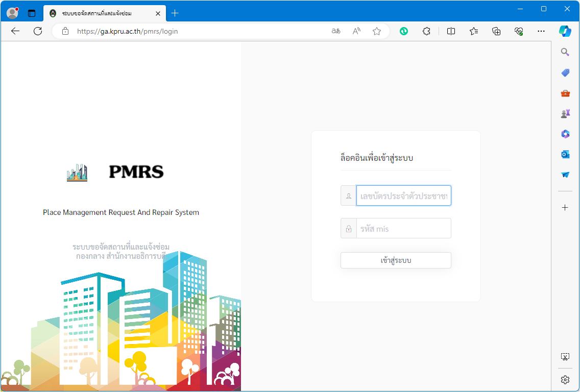Open the Tools sidebar panel
580x392 pixels.
point(565,93)
